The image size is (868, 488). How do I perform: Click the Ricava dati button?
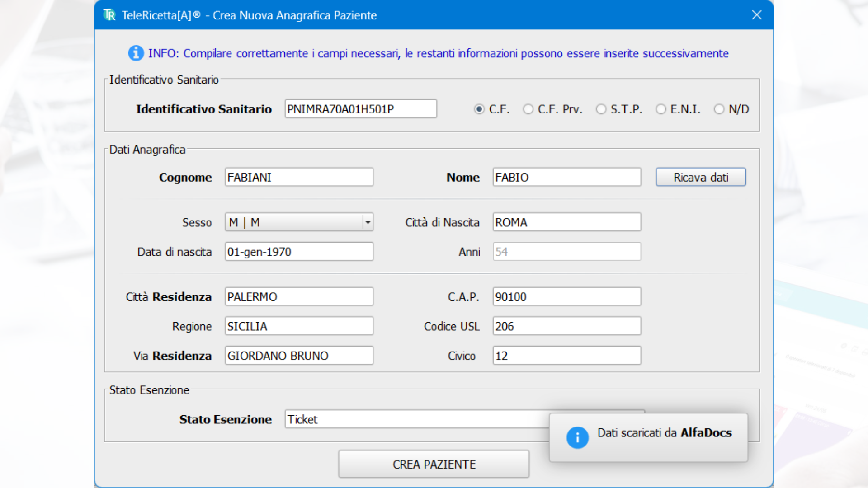click(701, 177)
